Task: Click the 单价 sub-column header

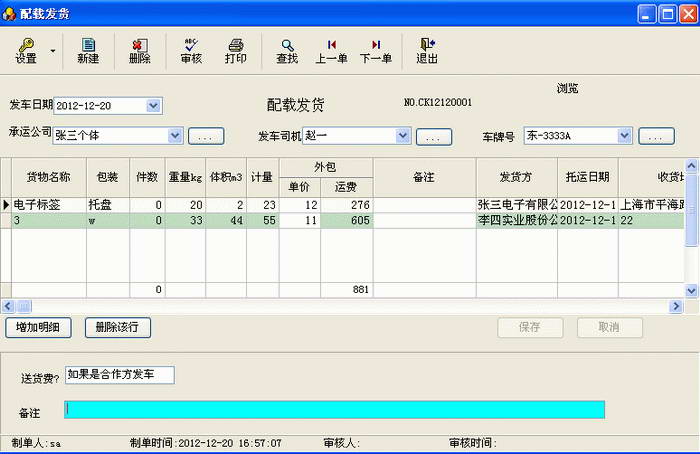Action: click(x=299, y=187)
